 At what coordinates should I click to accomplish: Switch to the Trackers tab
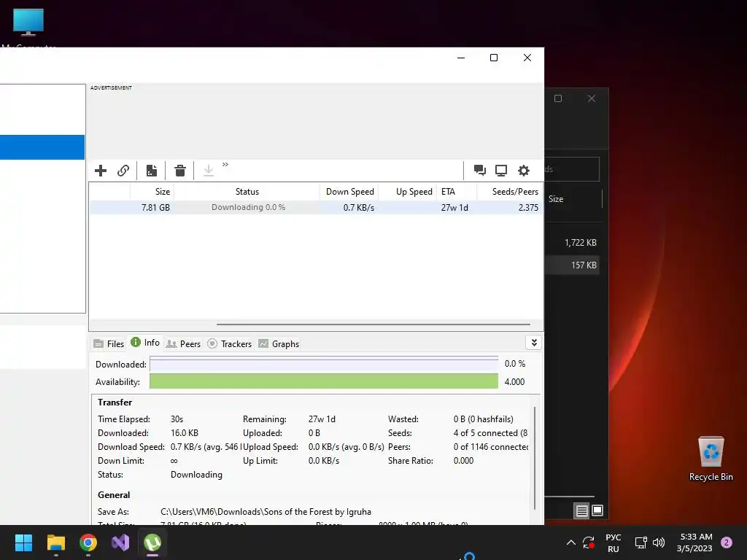(230, 344)
